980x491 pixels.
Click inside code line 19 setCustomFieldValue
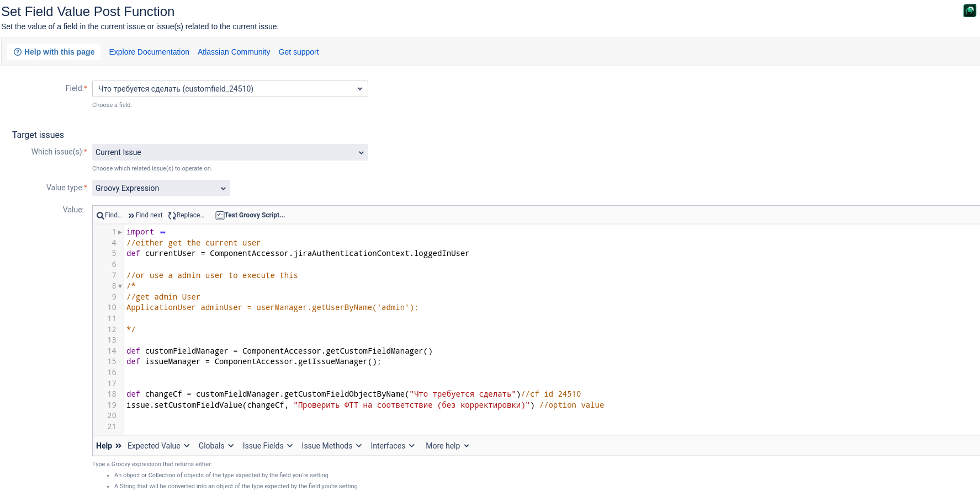click(x=365, y=405)
